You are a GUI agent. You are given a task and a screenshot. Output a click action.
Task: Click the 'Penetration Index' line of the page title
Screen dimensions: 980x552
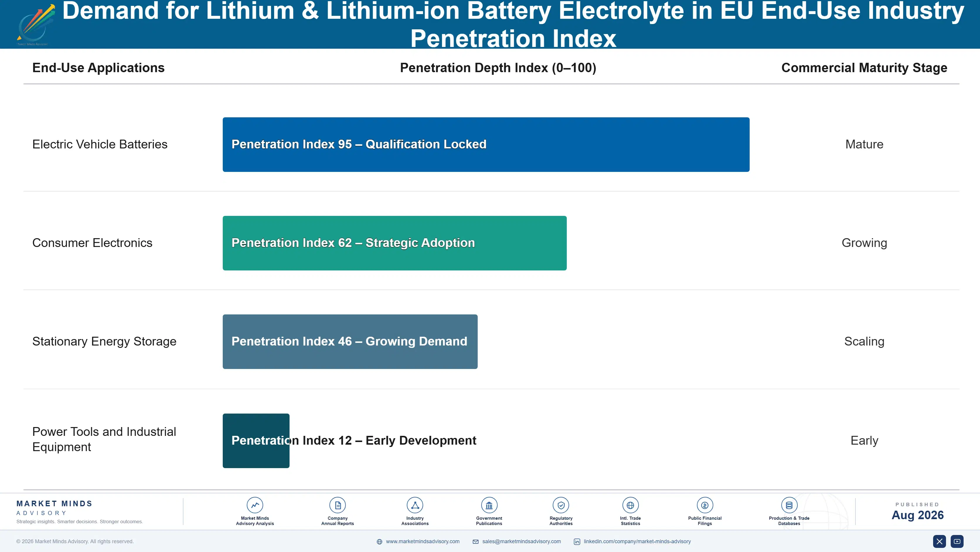513,38
